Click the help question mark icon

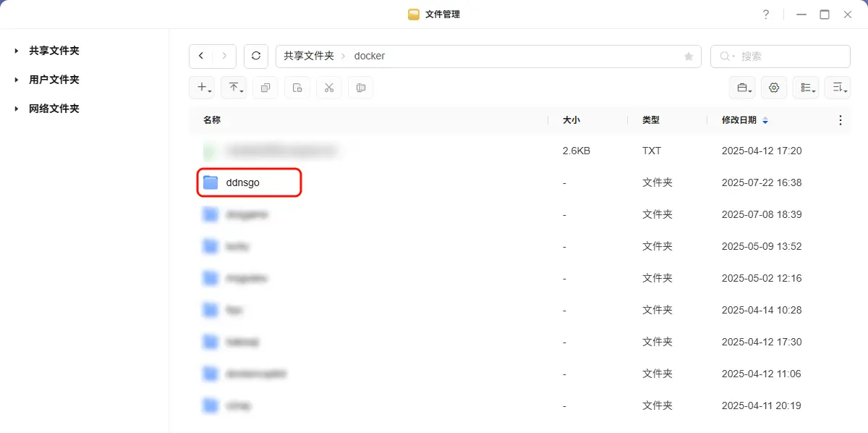pyautogui.click(x=766, y=14)
